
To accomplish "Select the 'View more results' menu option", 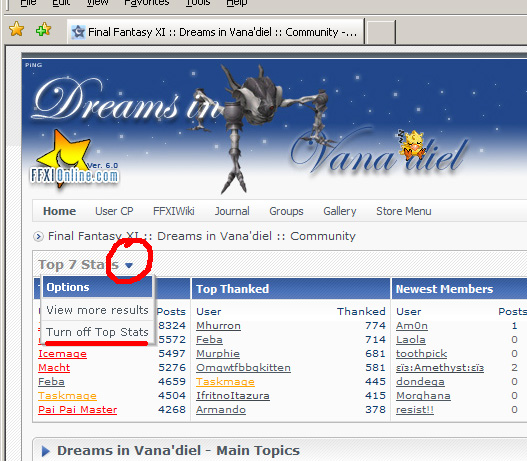I will (97, 310).
